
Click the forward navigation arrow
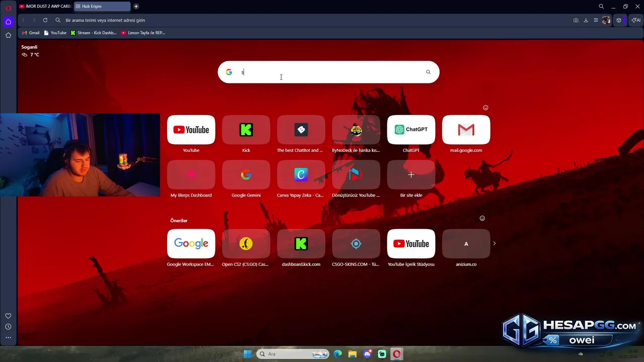click(x=34, y=20)
